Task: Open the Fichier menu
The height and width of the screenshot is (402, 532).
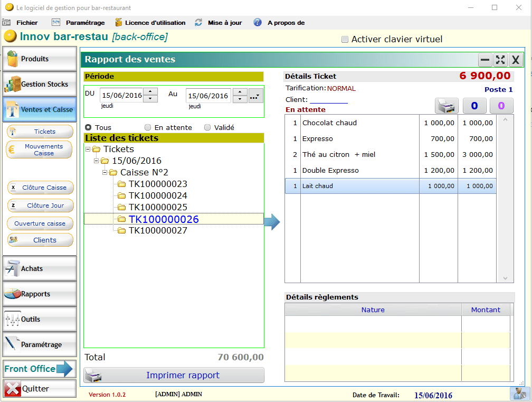Action: (x=27, y=23)
